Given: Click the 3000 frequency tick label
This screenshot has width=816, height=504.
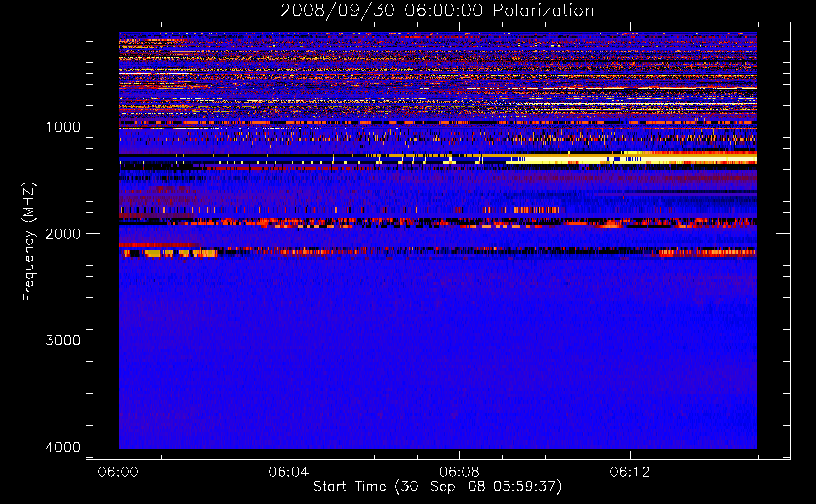Looking at the screenshot, I should 64,340.
